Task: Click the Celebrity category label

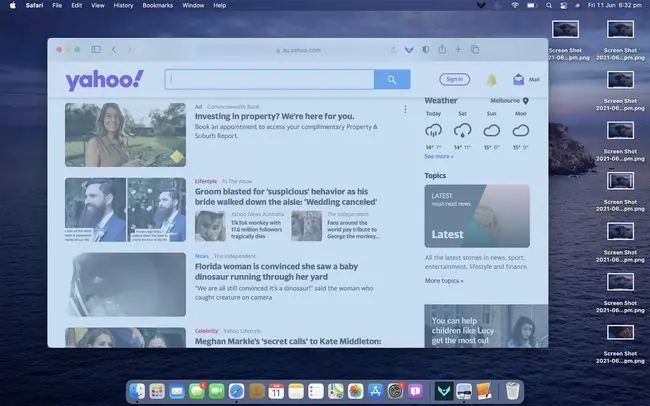Action: click(x=206, y=331)
